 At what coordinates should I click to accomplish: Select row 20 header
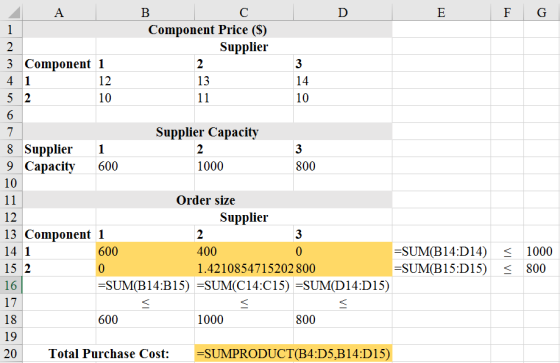point(11,353)
